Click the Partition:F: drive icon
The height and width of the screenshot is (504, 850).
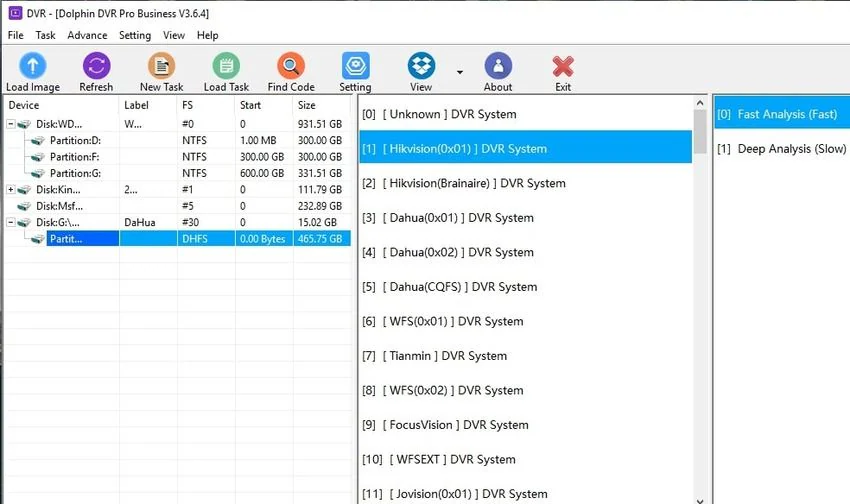(x=37, y=157)
